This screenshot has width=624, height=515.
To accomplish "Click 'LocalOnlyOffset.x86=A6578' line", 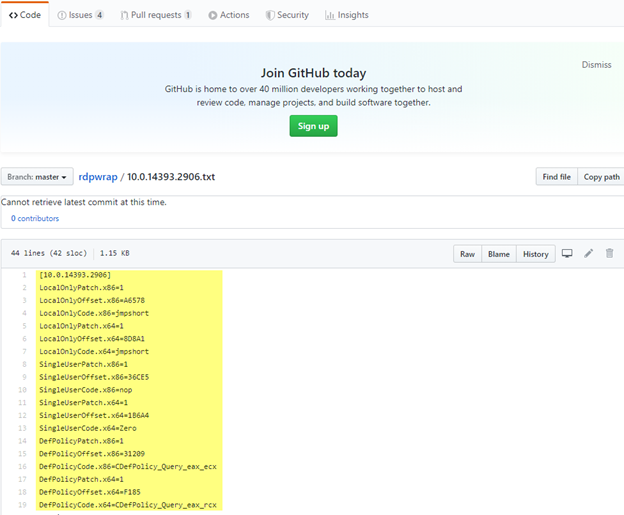I will [92, 300].
